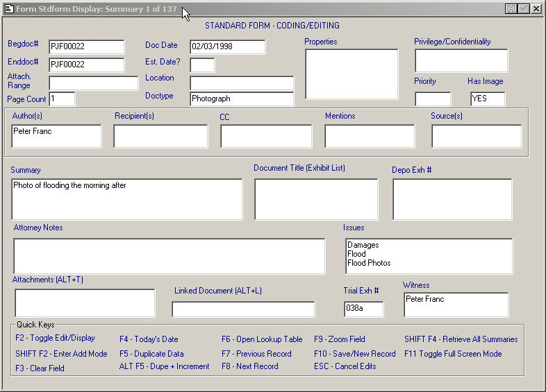
Task: Click the Author(s) field with Peter Franc
Action: coord(56,136)
